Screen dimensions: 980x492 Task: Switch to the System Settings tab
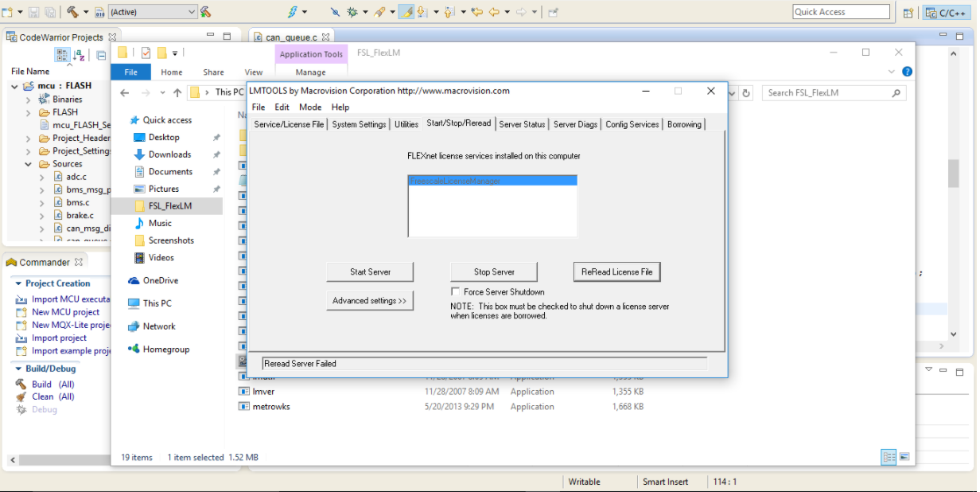coord(359,124)
